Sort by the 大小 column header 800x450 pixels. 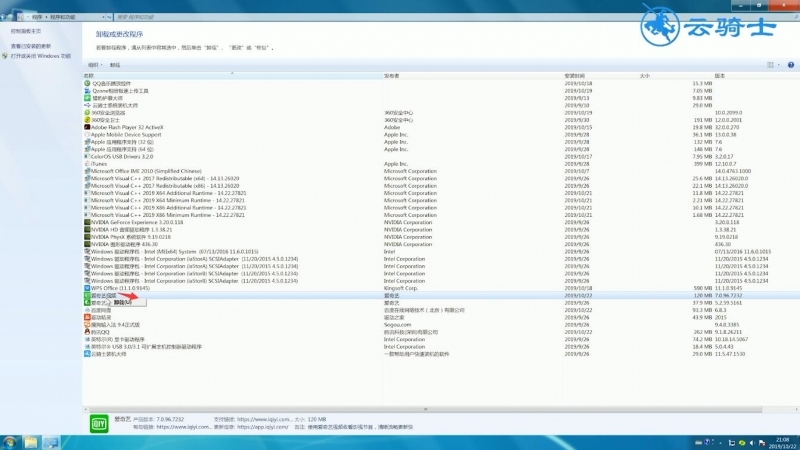tap(676, 76)
